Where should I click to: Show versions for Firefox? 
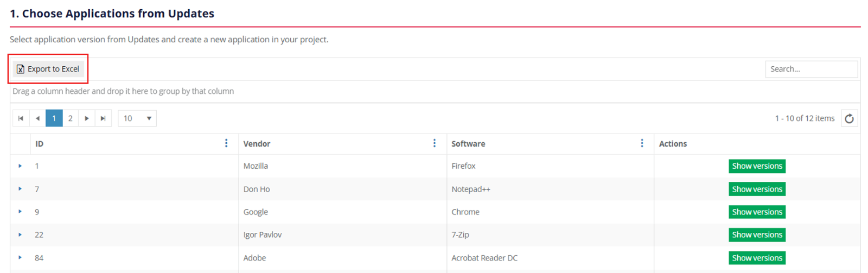click(757, 166)
